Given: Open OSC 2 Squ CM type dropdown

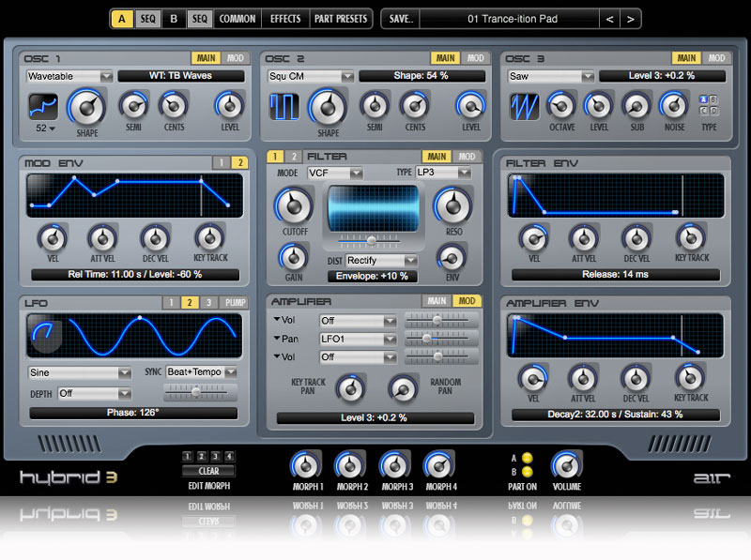Looking at the screenshot, I should [311, 76].
